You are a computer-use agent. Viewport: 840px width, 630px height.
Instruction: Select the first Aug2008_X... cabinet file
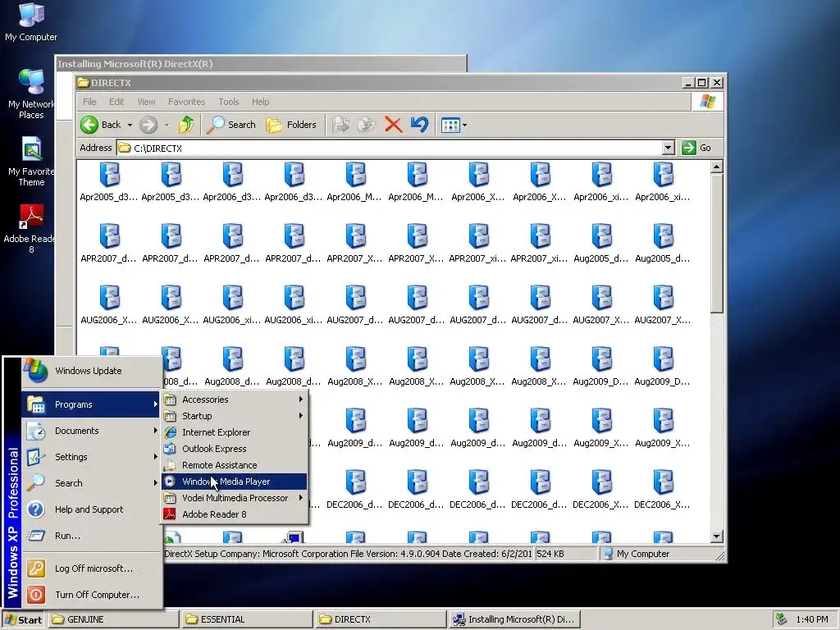coord(355,367)
